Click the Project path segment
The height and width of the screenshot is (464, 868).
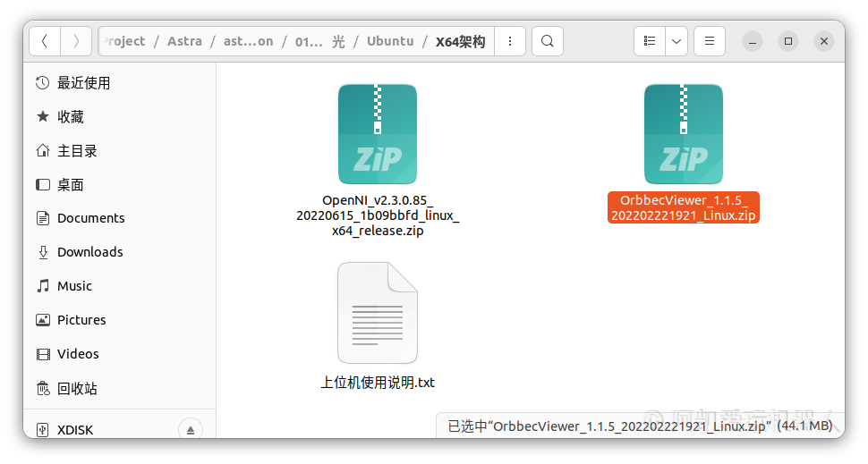[x=124, y=41]
